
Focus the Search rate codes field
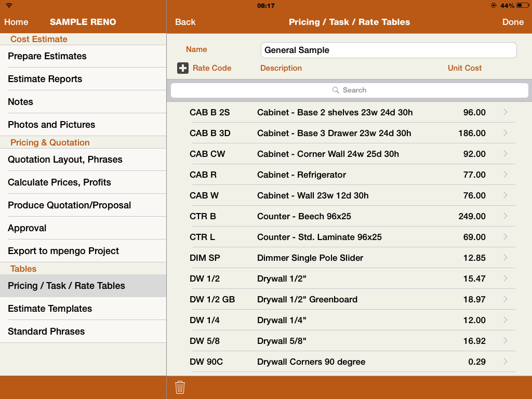[x=350, y=90]
